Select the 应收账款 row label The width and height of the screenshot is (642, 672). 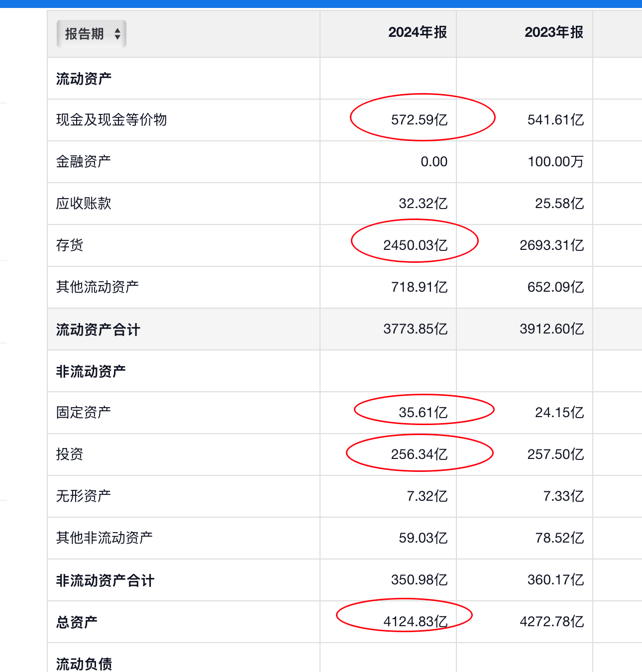pyautogui.click(x=84, y=204)
